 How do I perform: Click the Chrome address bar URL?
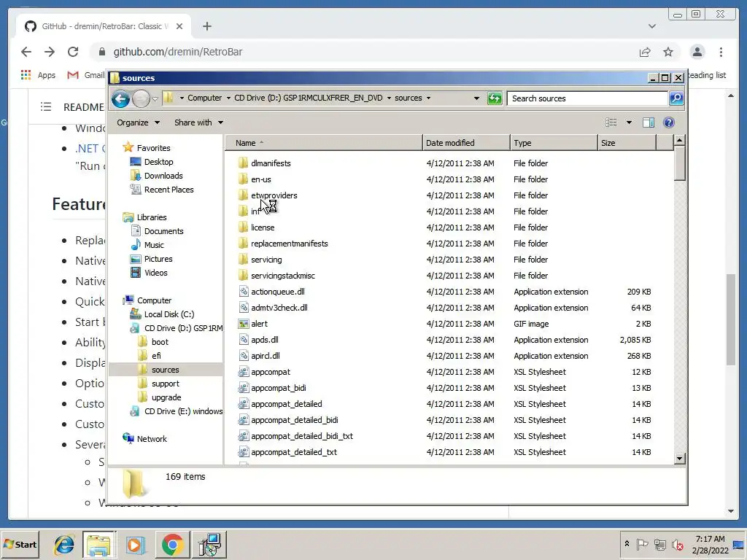click(x=178, y=52)
